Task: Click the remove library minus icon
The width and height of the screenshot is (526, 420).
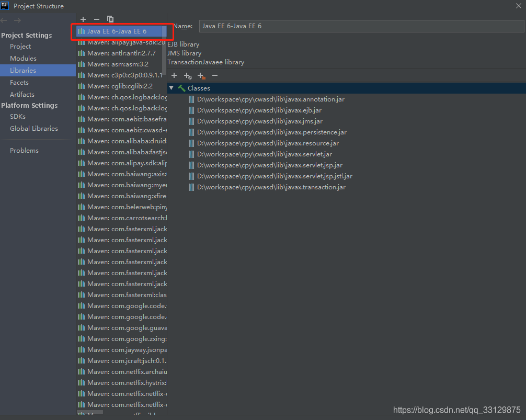Action: tap(96, 19)
